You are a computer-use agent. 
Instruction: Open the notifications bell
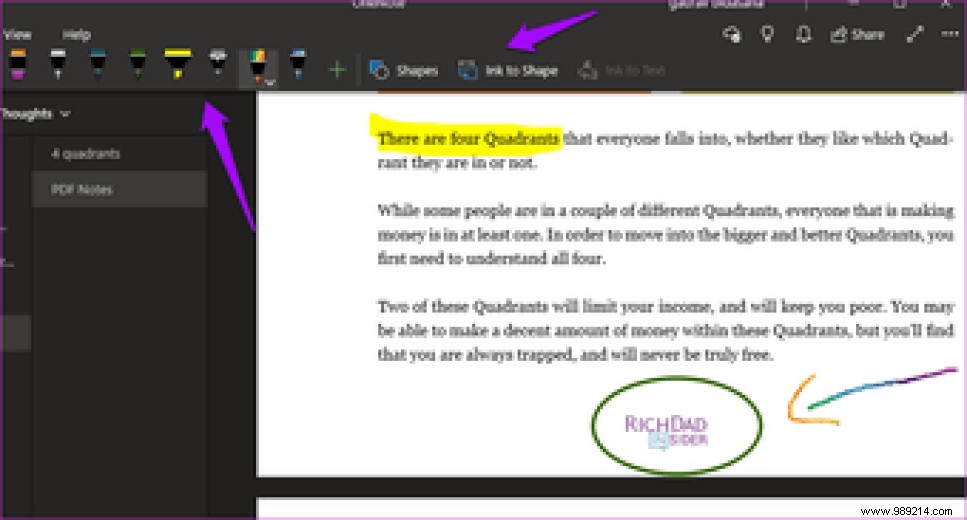pyautogui.click(x=804, y=35)
